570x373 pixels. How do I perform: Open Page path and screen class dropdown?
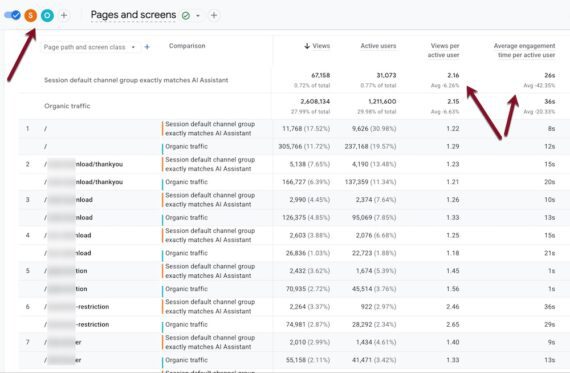(x=89, y=47)
